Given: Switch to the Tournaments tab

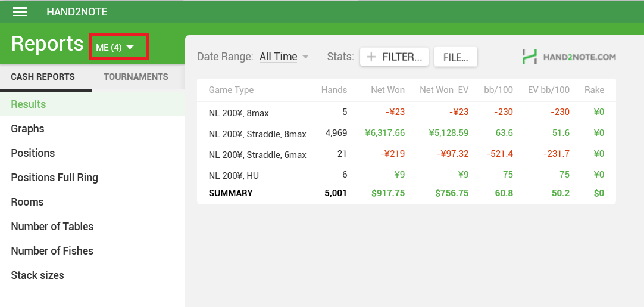Looking at the screenshot, I should 136,77.
